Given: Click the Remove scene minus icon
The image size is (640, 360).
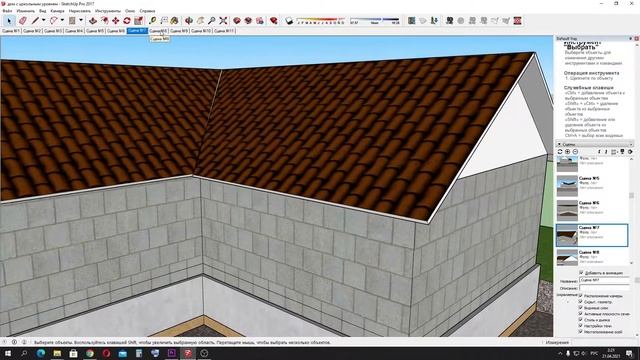Looking at the screenshot, I should (576, 152).
